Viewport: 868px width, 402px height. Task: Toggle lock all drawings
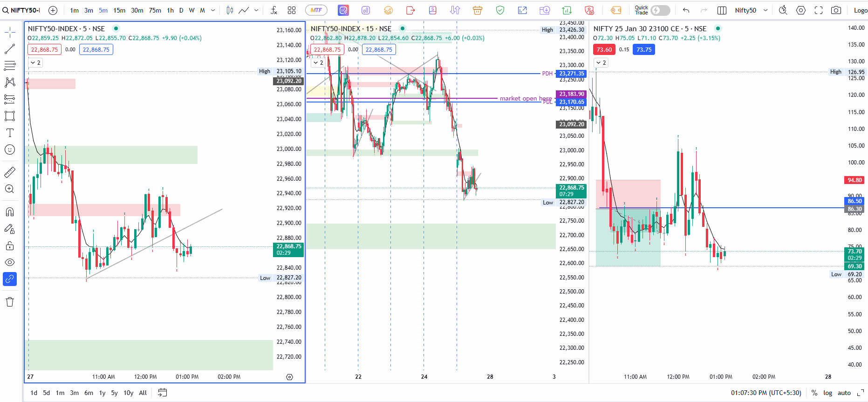[10, 245]
